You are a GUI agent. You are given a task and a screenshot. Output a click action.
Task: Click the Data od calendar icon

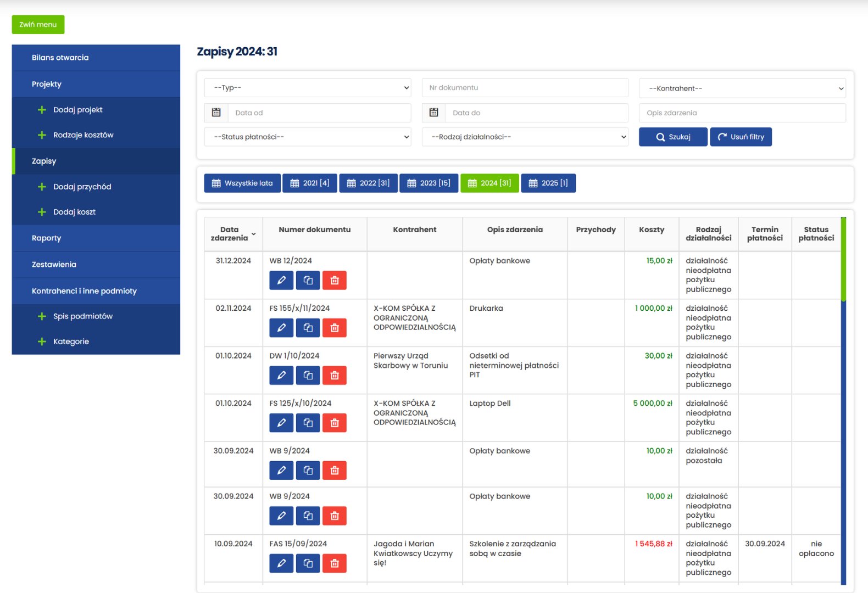(216, 113)
